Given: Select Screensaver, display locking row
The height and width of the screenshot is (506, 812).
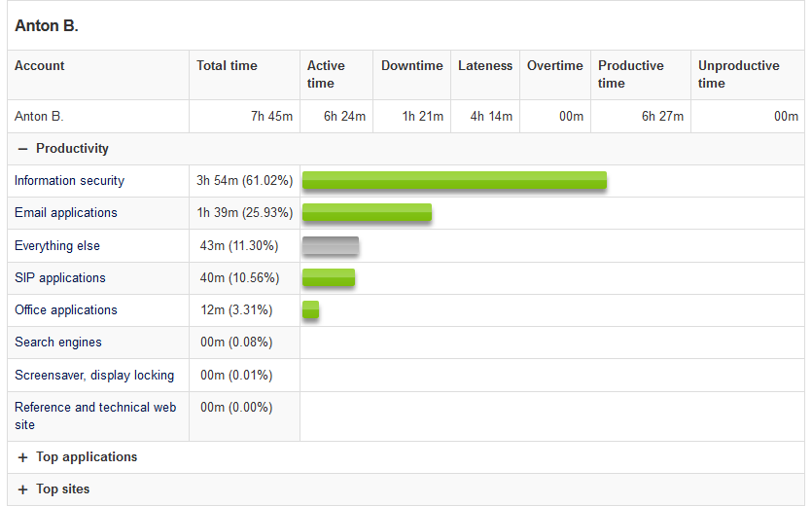Looking at the screenshot, I should [x=94, y=376].
